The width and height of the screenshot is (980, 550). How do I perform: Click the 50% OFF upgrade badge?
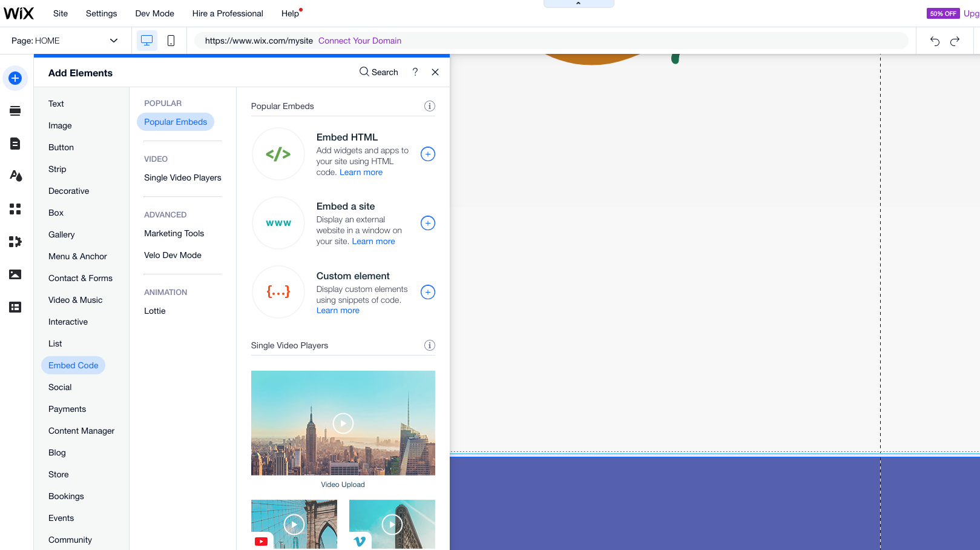943,13
